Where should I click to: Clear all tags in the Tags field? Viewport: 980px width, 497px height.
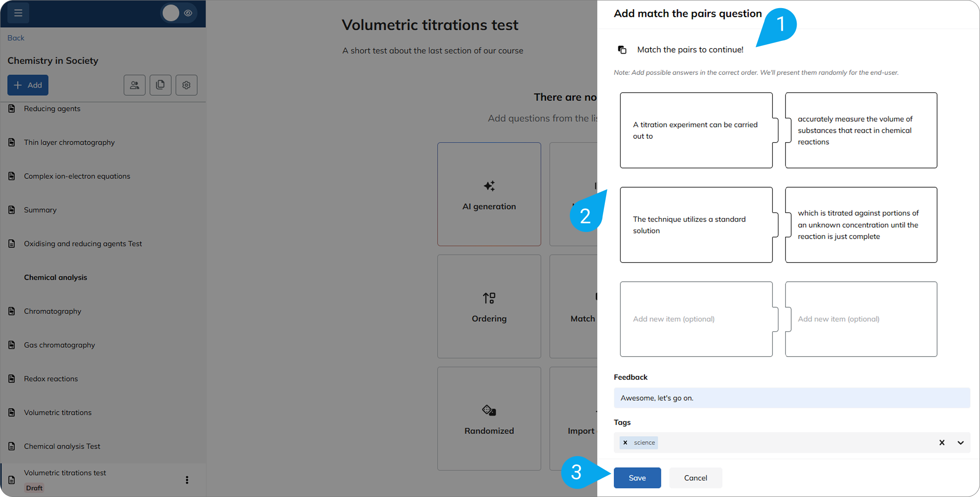click(942, 443)
